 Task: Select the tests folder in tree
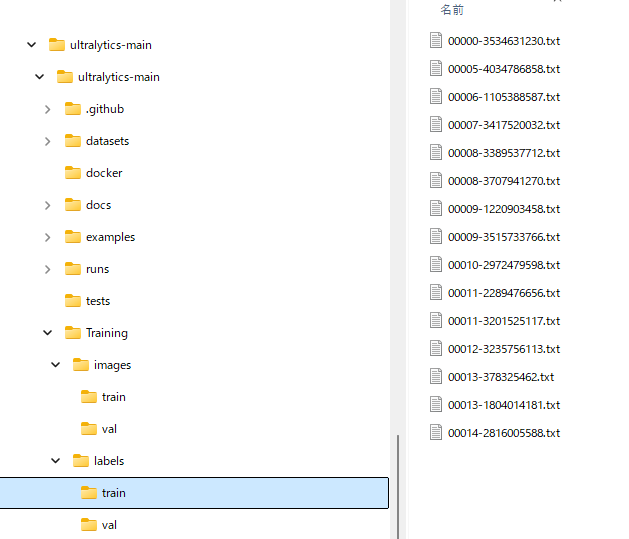point(98,301)
